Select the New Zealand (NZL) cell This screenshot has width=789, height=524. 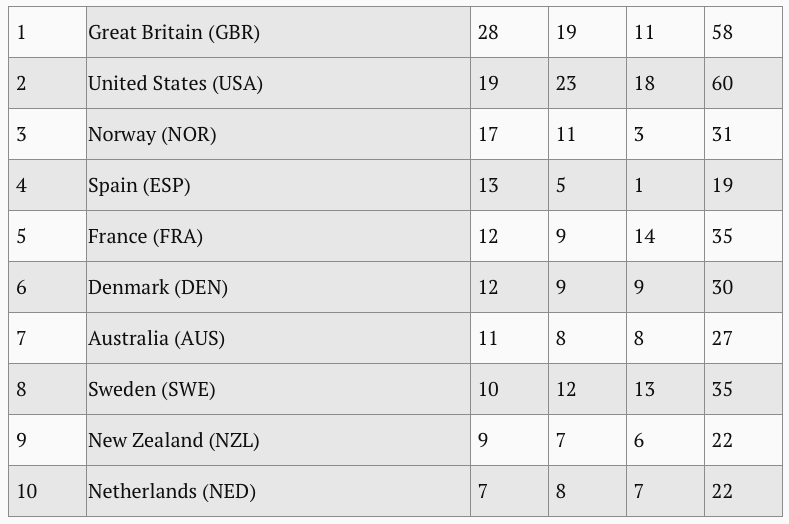(x=278, y=440)
